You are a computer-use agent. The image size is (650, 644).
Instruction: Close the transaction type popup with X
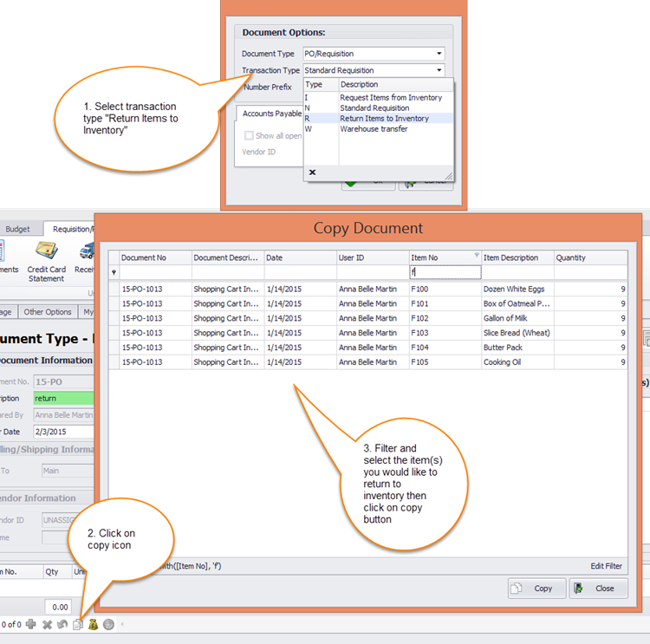click(x=312, y=172)
